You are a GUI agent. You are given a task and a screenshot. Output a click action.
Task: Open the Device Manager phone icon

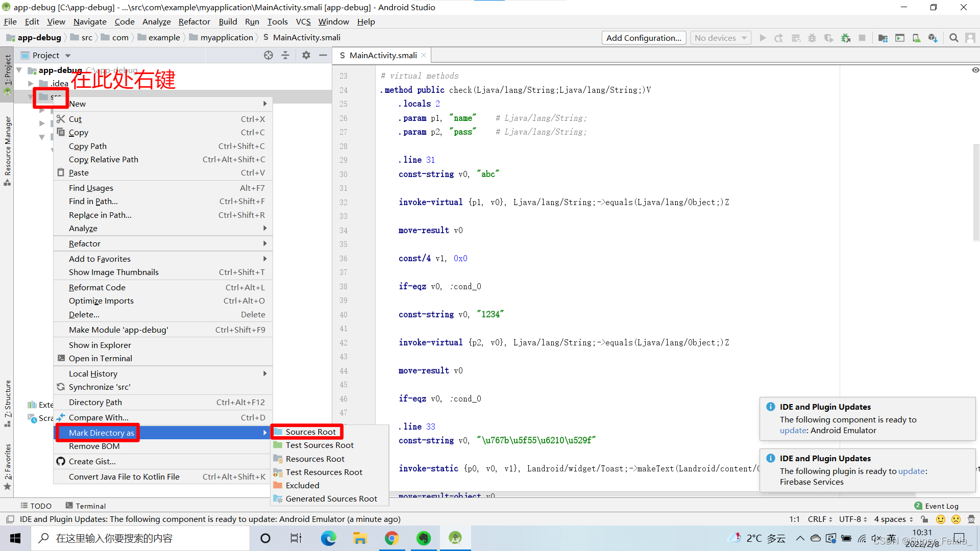coord(916,38)
